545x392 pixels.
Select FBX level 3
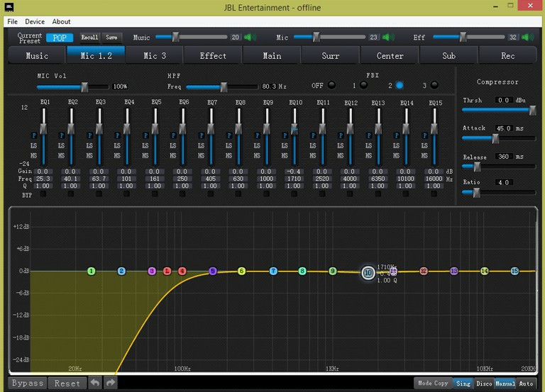(434, 86)
